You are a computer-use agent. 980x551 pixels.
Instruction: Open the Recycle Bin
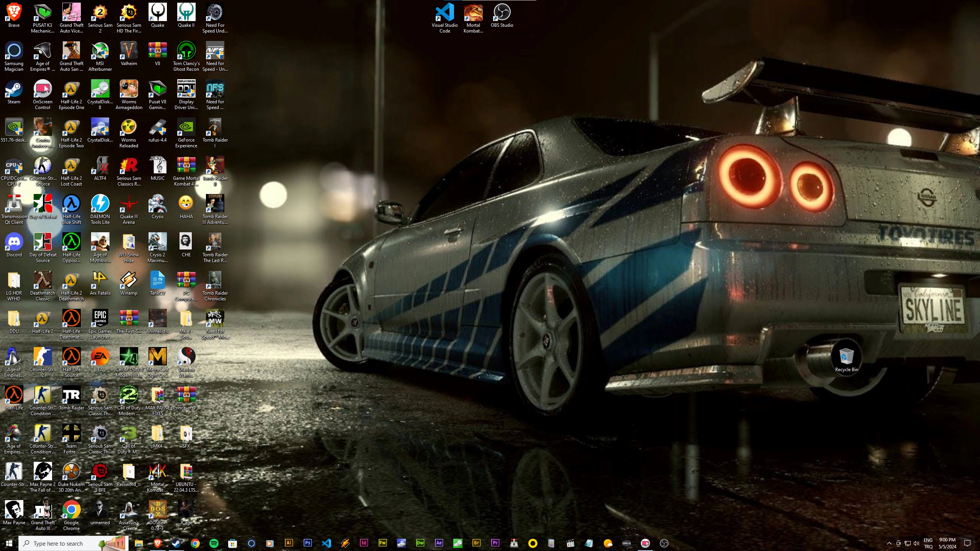click(846, 360)
